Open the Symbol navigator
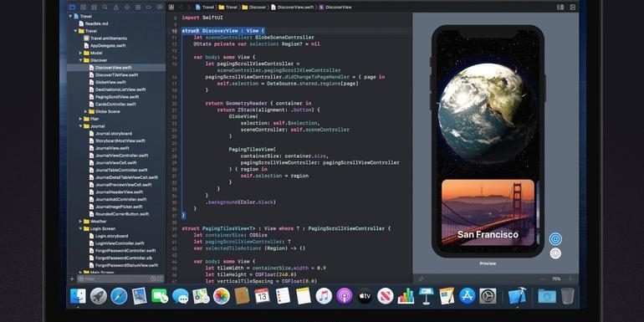 pyautogui.click(x=95, y=7)
